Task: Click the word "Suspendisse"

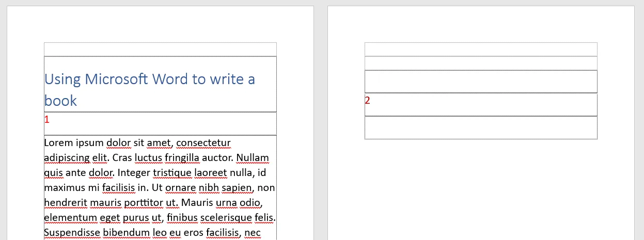Action: click(72, 233)
